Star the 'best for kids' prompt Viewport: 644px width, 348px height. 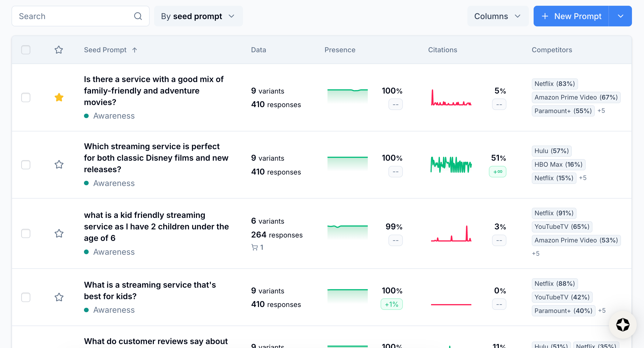[59, 297]
